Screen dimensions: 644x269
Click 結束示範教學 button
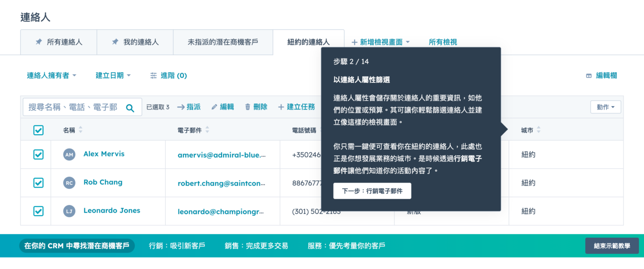click(611, 246)
